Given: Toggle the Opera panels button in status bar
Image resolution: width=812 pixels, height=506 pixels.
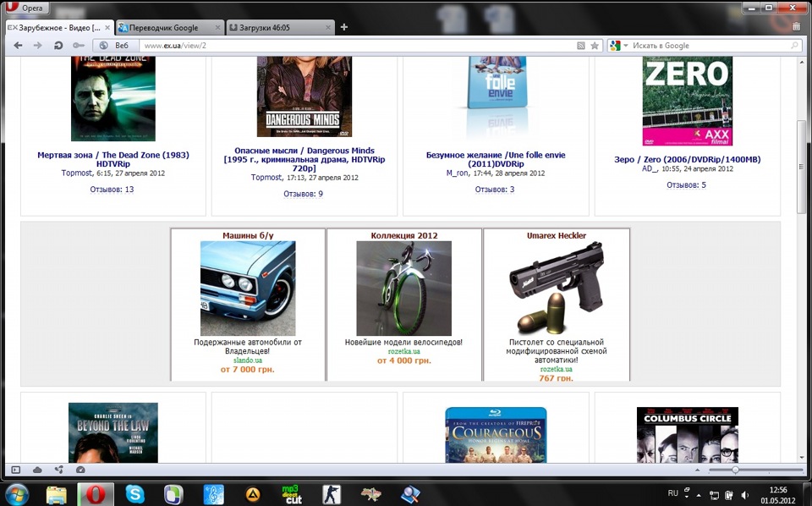Looking at the screenshot, I should 15,470.
